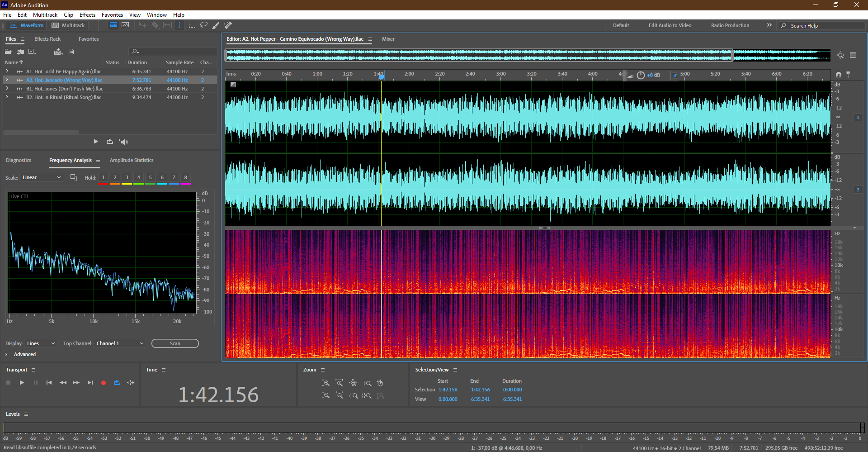The image size is (868, 452).
Task: Open the Display Lines dropdown
Action: coord(41,343)
